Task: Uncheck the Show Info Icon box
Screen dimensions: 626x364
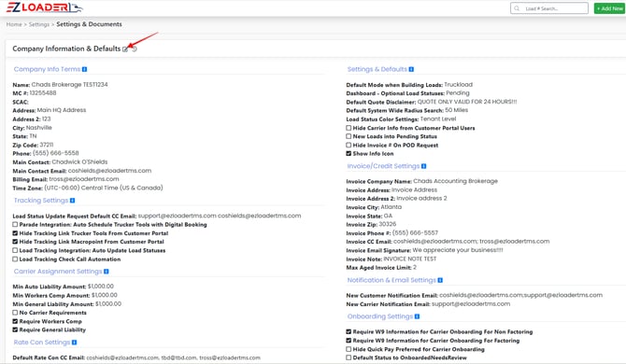Action: coord(349,153)
